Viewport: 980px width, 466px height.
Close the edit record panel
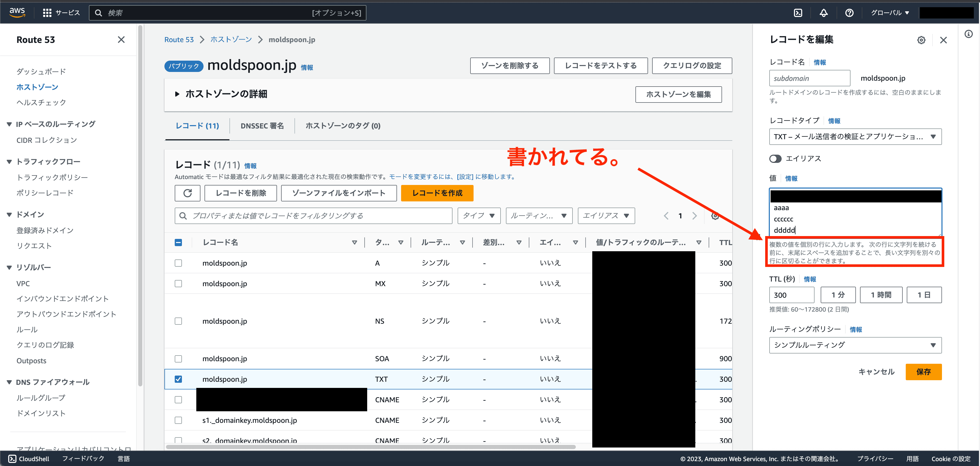point(944,40)
